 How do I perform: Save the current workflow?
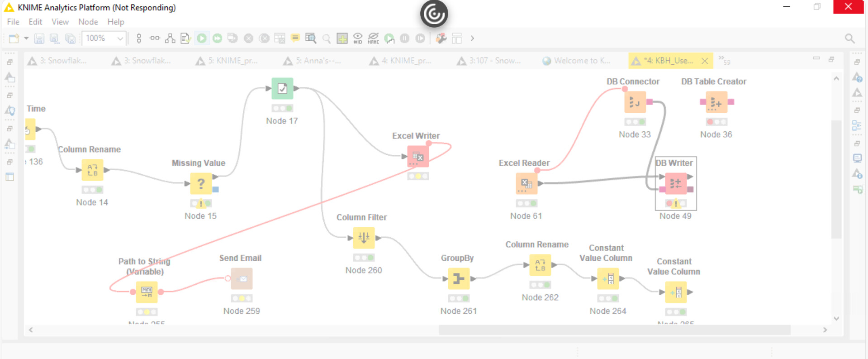point(39,38)
